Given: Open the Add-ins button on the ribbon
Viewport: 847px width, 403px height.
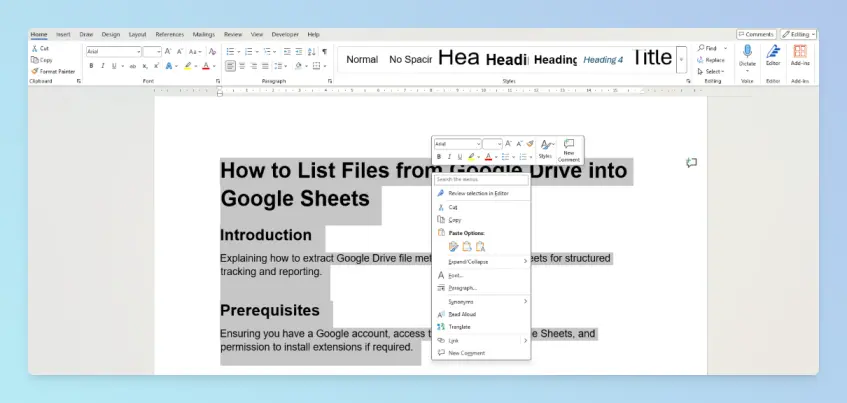Looking at the screenshot, I should (x=800, y=56).
